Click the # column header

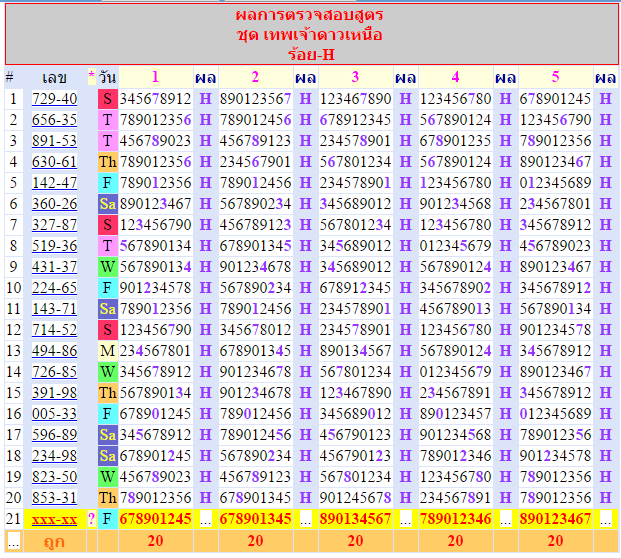click(x=10, y=77)
